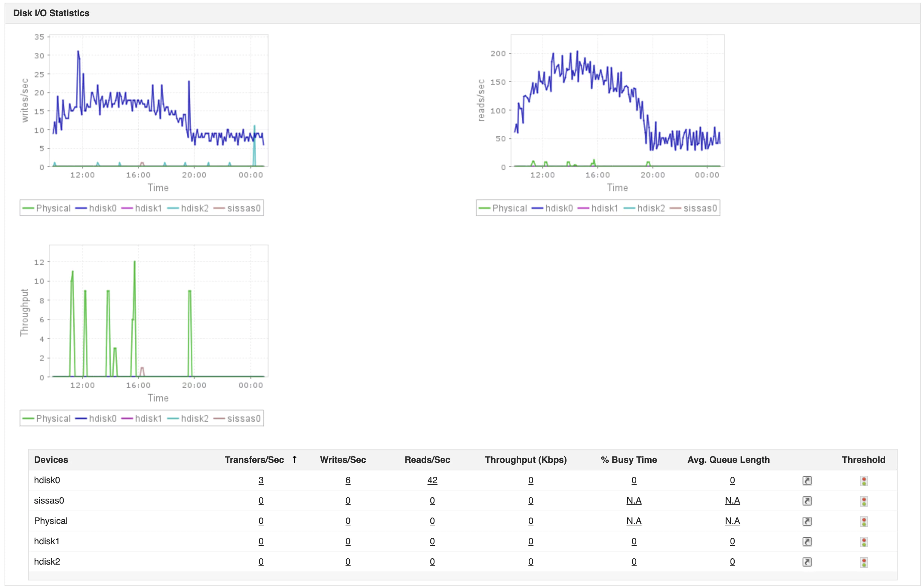Click the Writes/Sec column header
Viewport: 924px width, 588px height.
click(x=343, y=459)
